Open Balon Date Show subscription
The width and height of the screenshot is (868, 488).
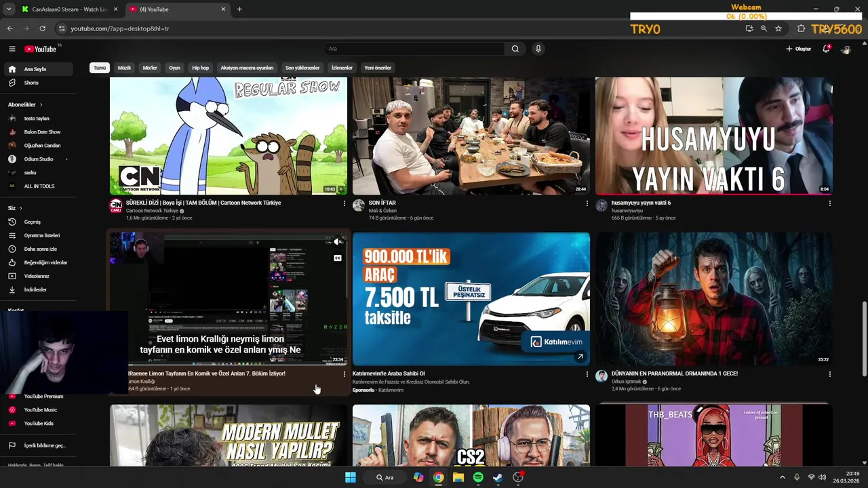(39, 131)
